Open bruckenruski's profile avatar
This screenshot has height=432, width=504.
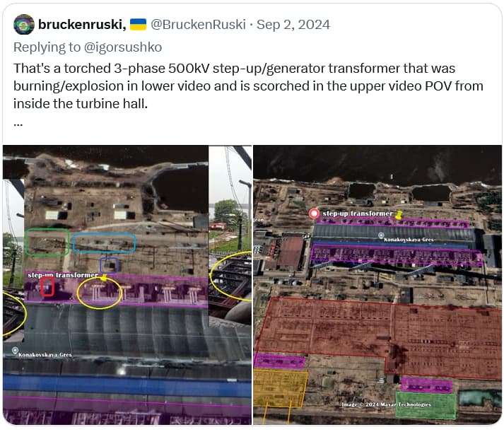pyautogui.click(x=24, y=25)
